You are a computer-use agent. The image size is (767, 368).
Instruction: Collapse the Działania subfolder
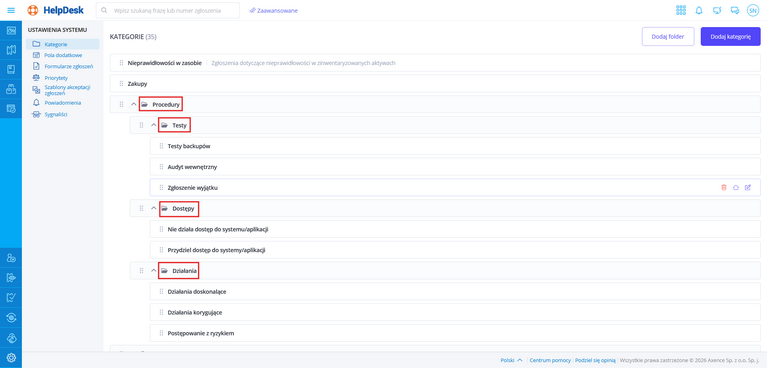(154, 271)
